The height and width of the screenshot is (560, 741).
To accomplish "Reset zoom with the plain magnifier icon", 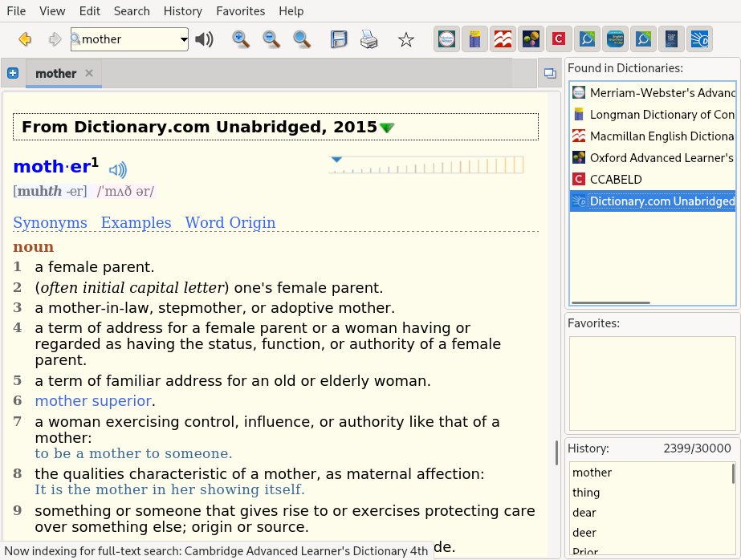I will (x=302, y=39).
